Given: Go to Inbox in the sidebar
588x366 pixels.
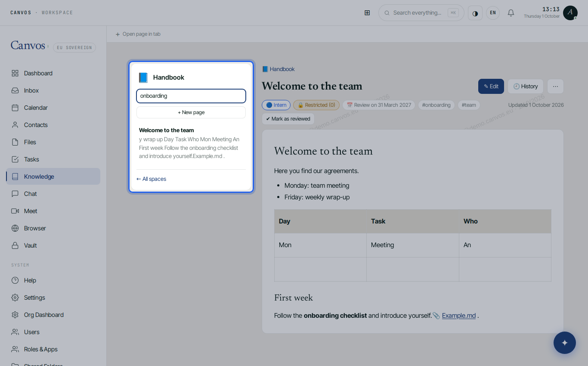Looking at the screenshot, I should (53, 90).
